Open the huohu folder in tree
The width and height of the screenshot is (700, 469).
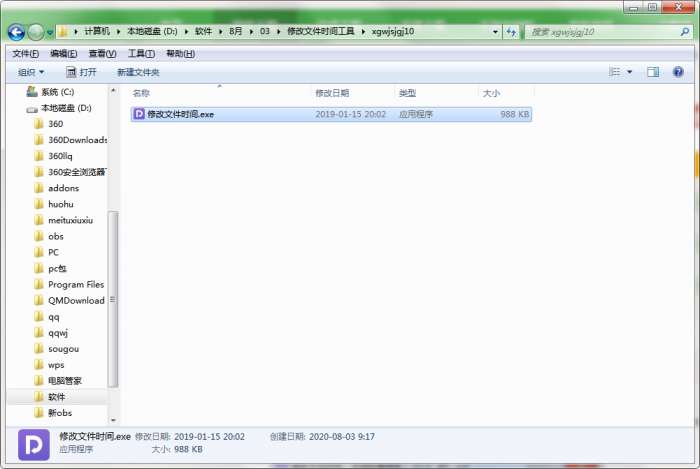pos(54,204)
